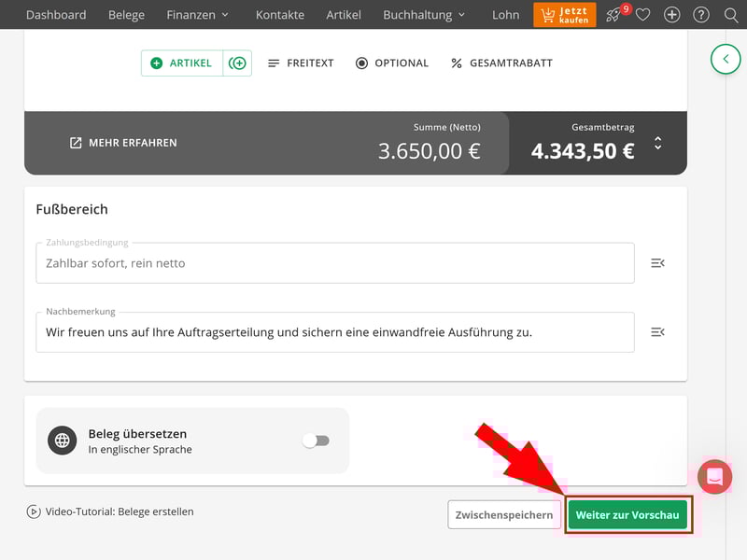Screen dimensions: 747x560
Task: Click the plus circle create icon
Action: pyautogui.click(x=671, y=15)
